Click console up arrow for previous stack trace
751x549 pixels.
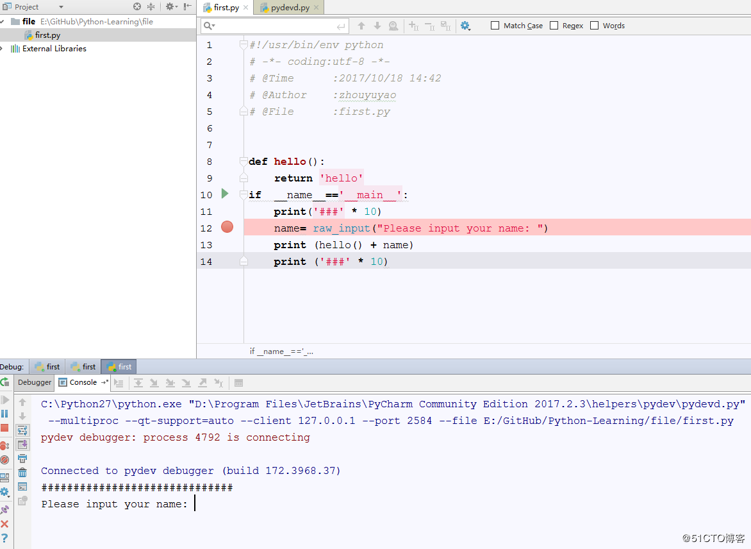(23, 402)
